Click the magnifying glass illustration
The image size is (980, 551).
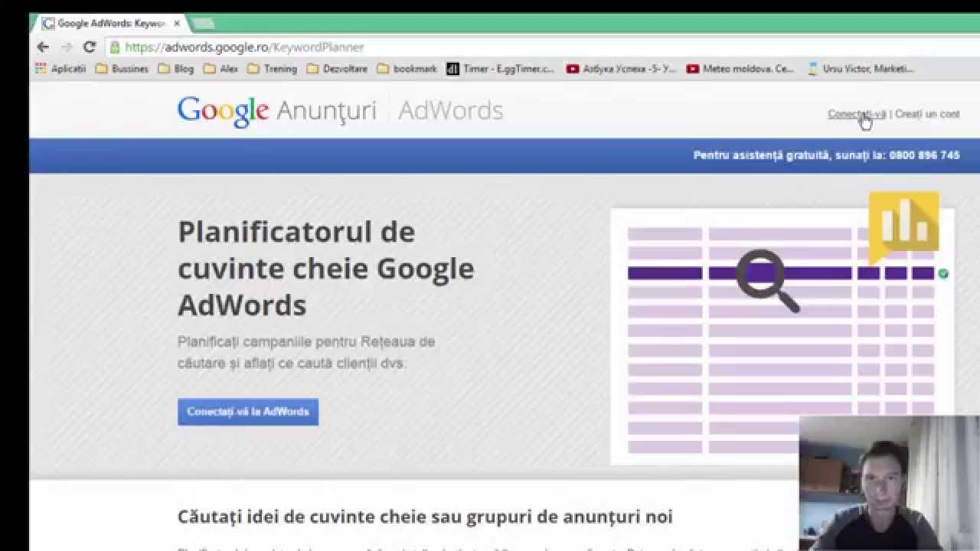[767, 281]
